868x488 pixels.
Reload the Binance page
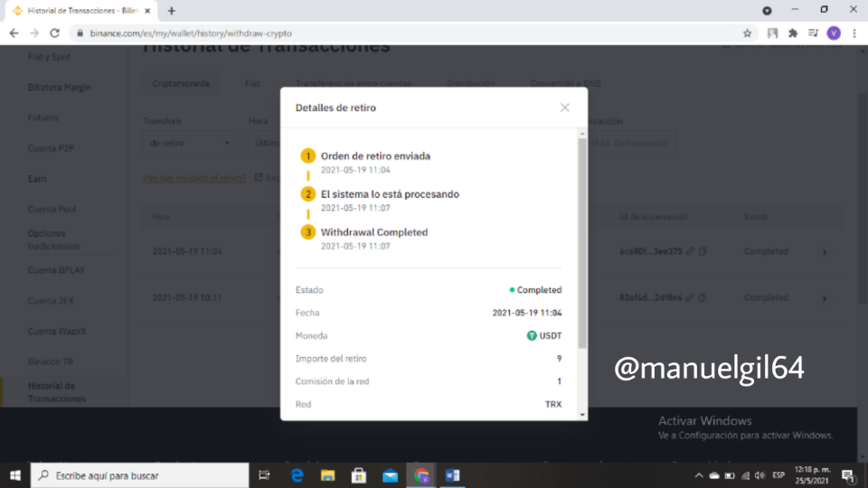(x=54, y=33)
